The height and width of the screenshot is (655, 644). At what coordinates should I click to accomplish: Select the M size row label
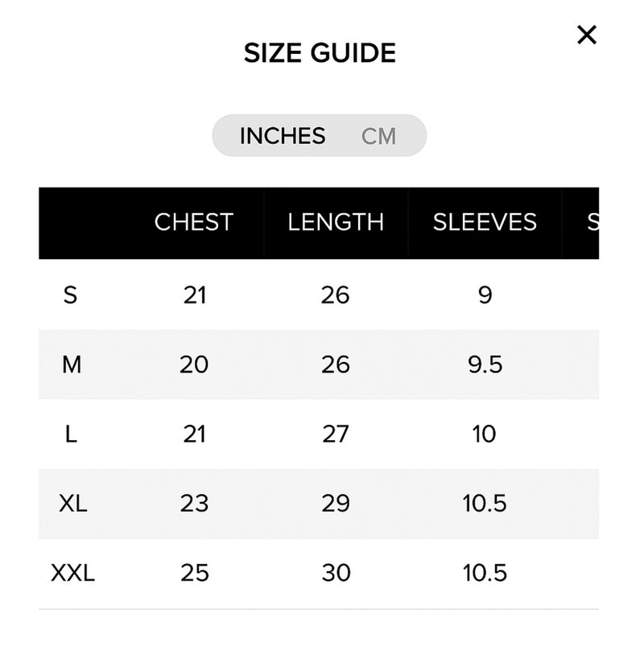point(72,365)
